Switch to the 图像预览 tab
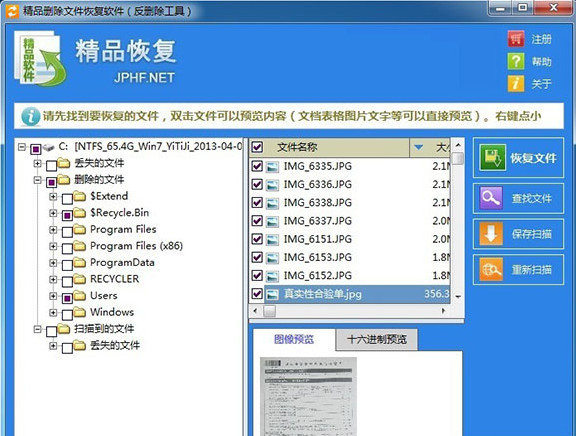Screen dimensions: 576x436 point(294,339)
